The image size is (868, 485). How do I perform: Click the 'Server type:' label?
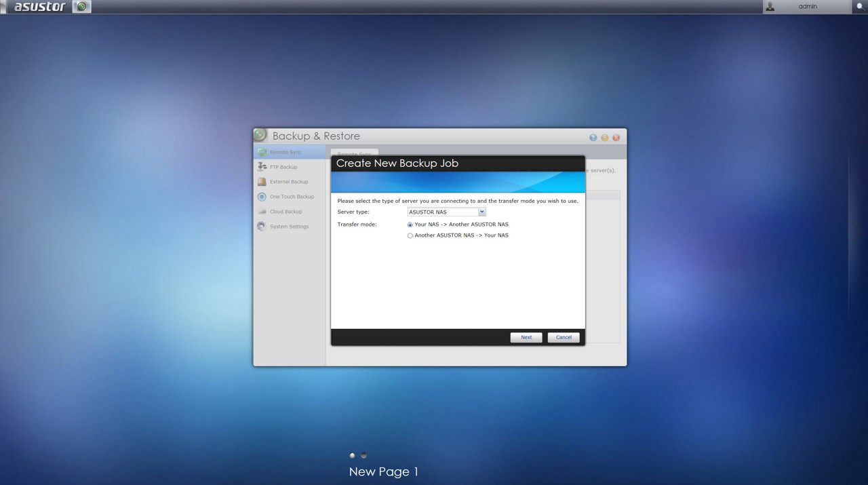pos(353,212)
